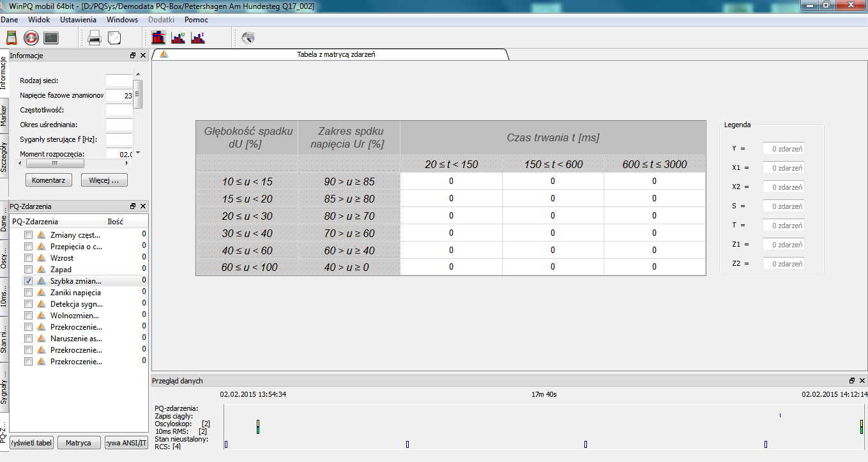The width and height of the screenshot is (868, 462).
Task: Click the legend Z2 events field
Action: pos(784,264)
